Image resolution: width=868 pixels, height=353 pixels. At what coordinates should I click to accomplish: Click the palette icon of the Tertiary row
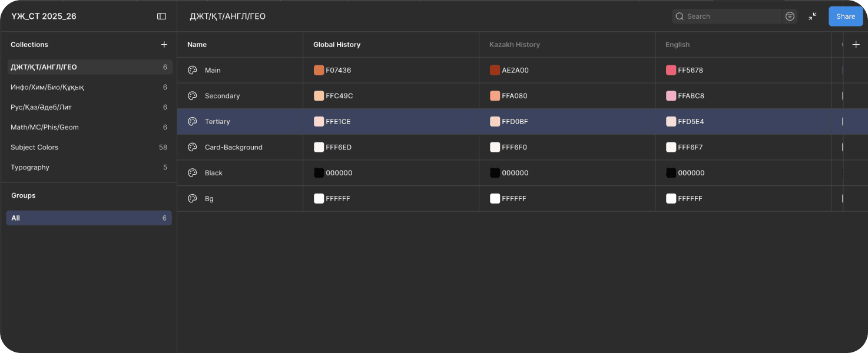pos(192,122)
